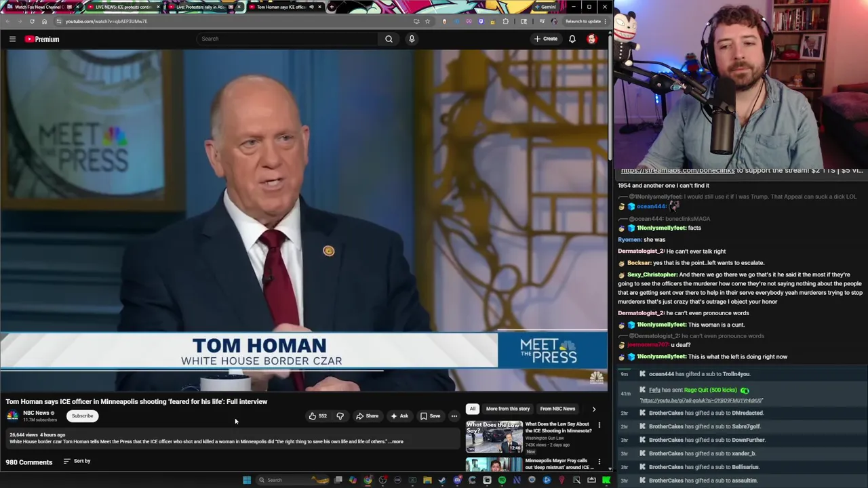The image size is (868, 488).
Task: Click the Share button
Action: coord(368,416)
